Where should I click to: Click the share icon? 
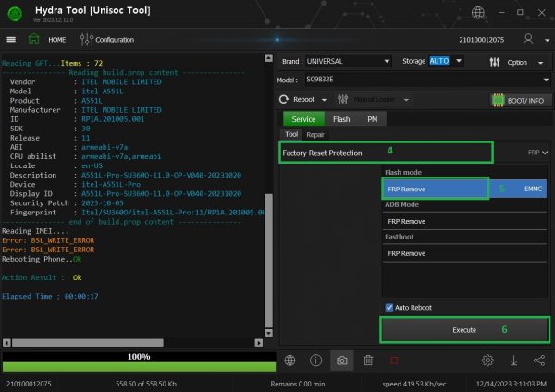click(x=539, y=361)
